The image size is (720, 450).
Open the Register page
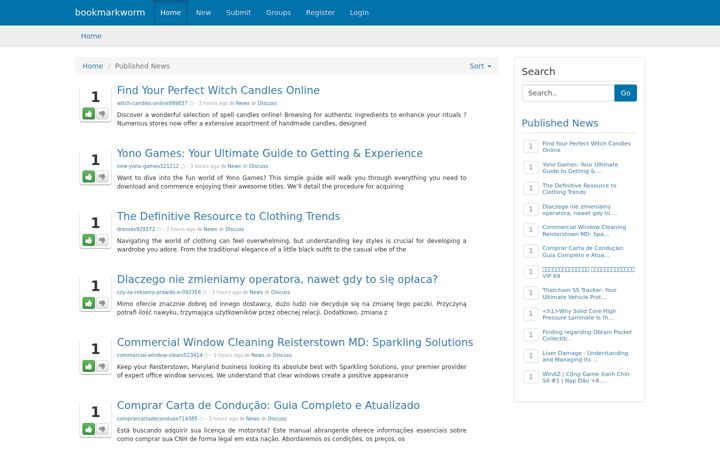pos(320,12)
